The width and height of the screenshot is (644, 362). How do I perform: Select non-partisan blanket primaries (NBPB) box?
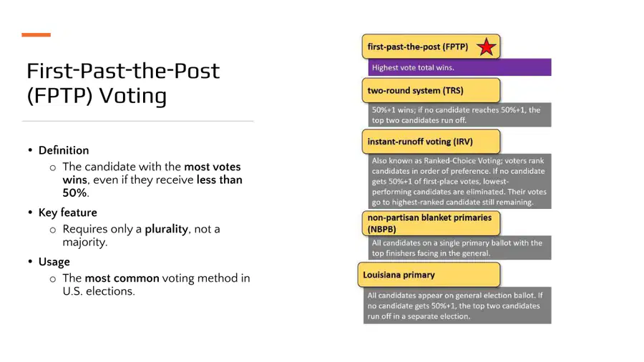pos(431,223)
